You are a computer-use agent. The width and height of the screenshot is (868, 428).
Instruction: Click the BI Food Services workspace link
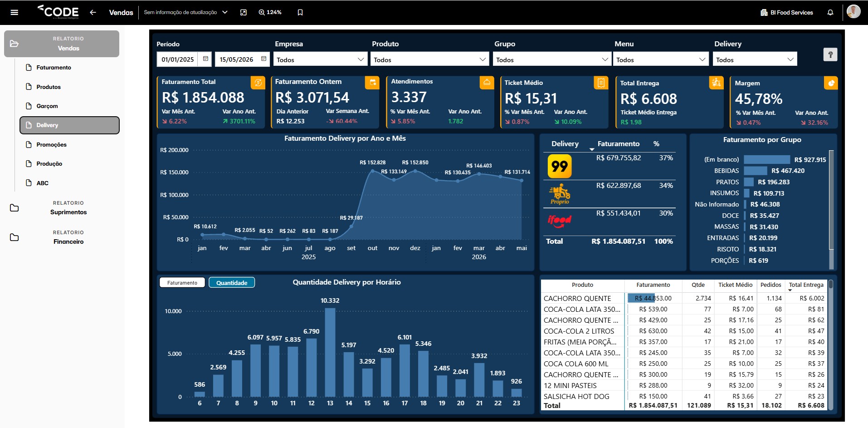point(787,12)
